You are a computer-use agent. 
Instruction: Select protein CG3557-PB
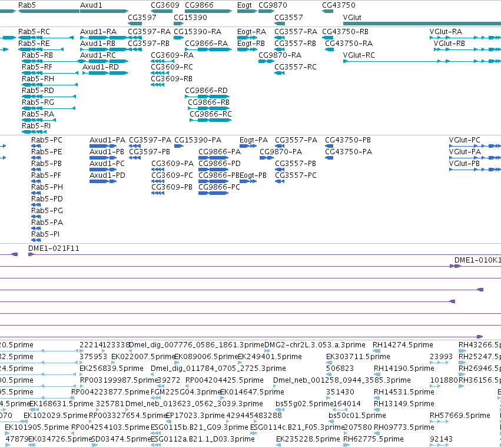[296, 164]
